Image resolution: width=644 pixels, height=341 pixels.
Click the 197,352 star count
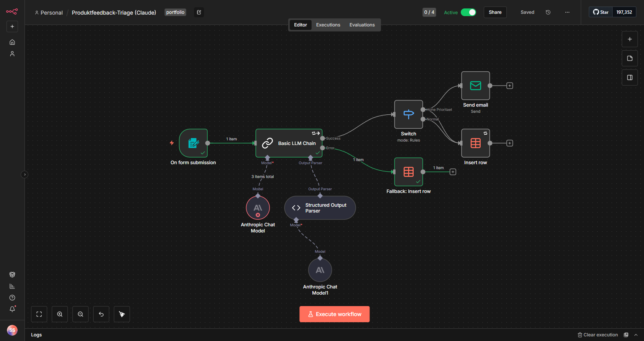coord(624,12)
